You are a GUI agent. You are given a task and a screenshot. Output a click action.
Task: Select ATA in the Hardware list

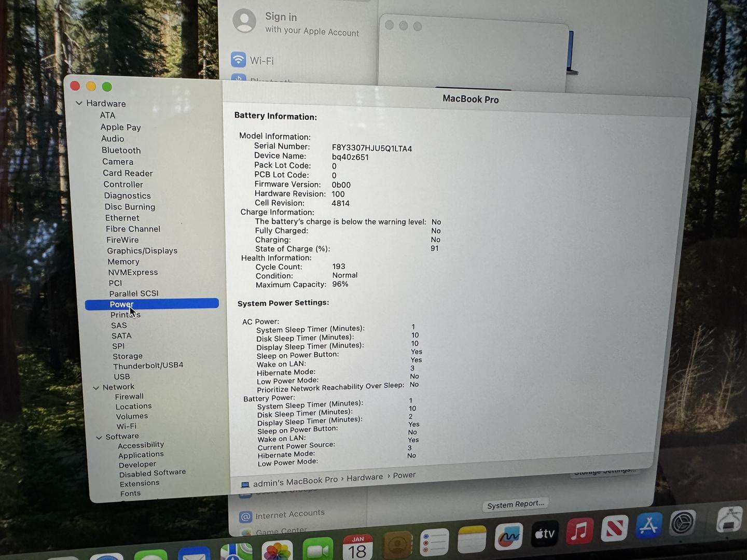coord(108,115)
